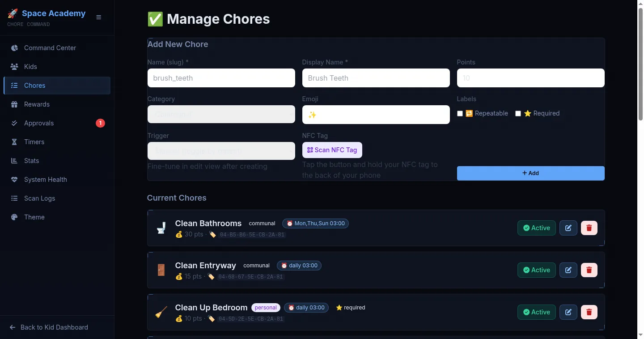Screen dimensions: 644x339
Task: Select Chores in sidebar
Action: [57, 86]
